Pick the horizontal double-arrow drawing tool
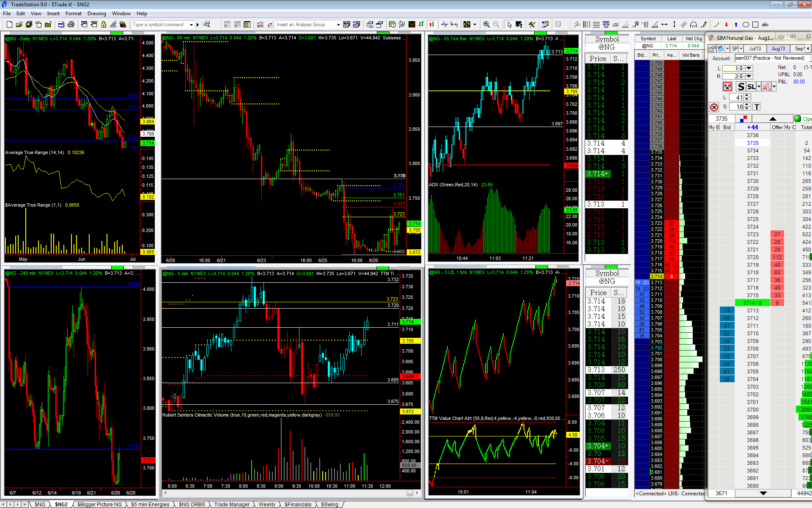812x508 pixels. click(664, 25)
